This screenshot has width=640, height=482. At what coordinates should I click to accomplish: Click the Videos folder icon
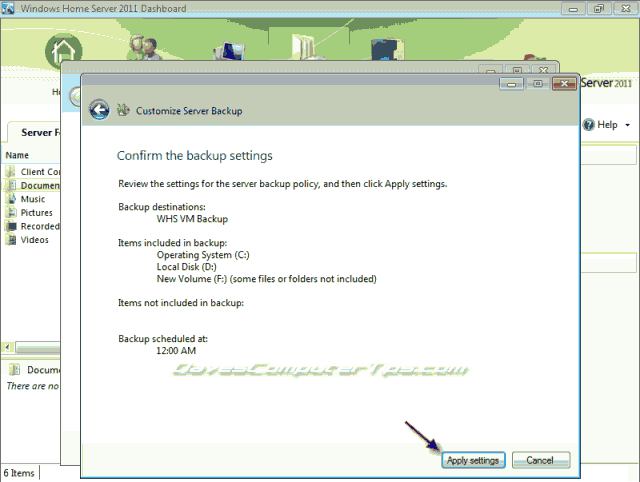[x=11, y=240]
